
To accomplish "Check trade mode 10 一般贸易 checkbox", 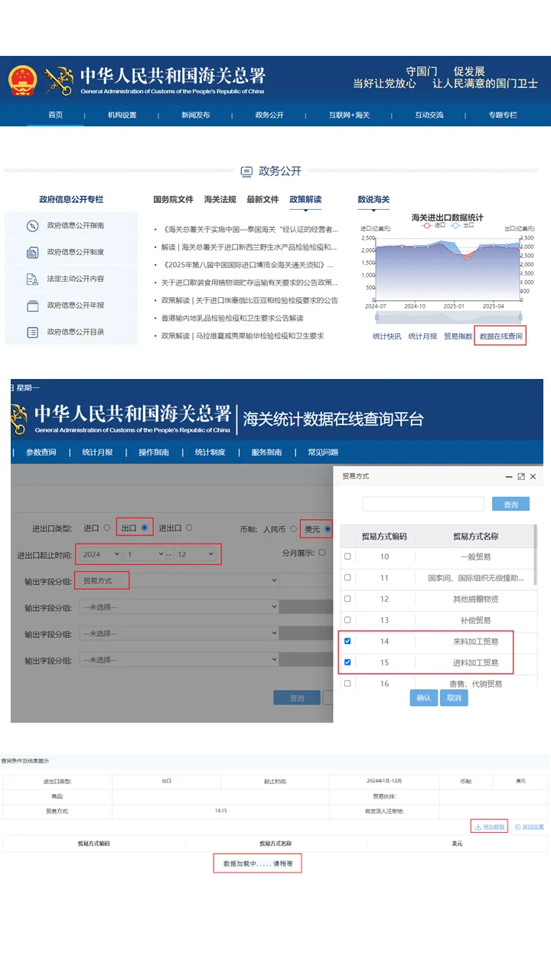I will click(347, 557).
